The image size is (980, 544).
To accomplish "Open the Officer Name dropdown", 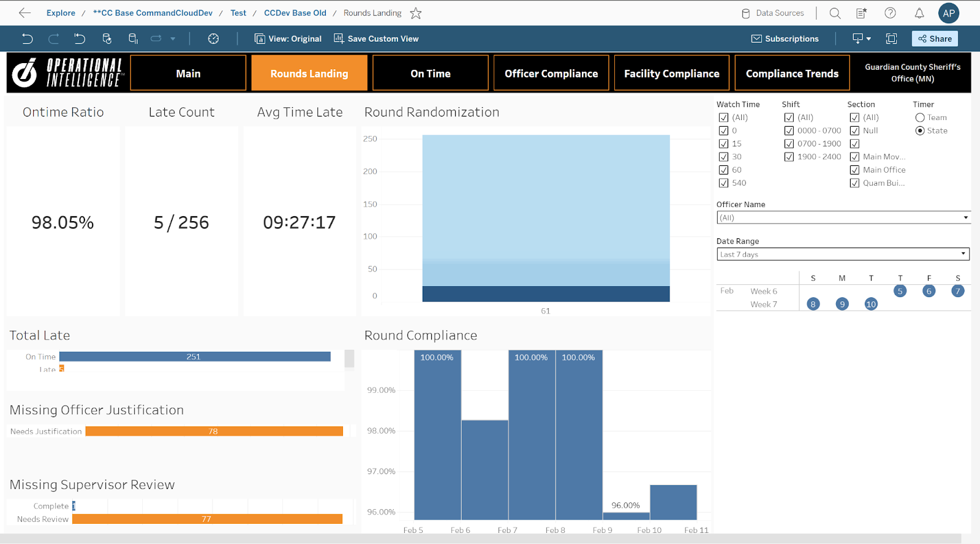I will coord(843,217).
